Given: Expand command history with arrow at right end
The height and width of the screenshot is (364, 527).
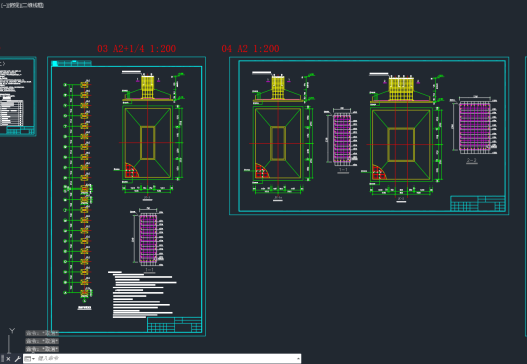Looking at the screenshot, I should (x=298, y=359).
